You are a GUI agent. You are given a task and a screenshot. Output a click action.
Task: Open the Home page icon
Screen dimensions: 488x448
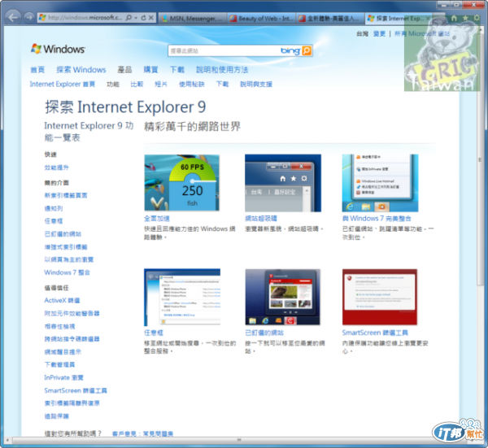pos(454,18)
